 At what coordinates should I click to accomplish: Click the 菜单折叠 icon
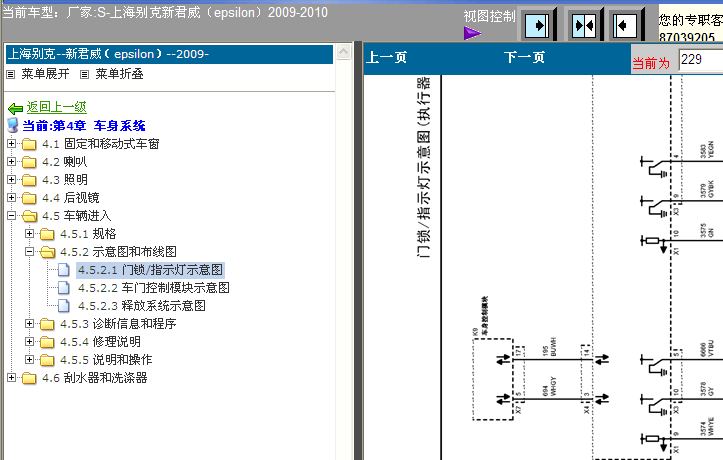tap(84, 74)
